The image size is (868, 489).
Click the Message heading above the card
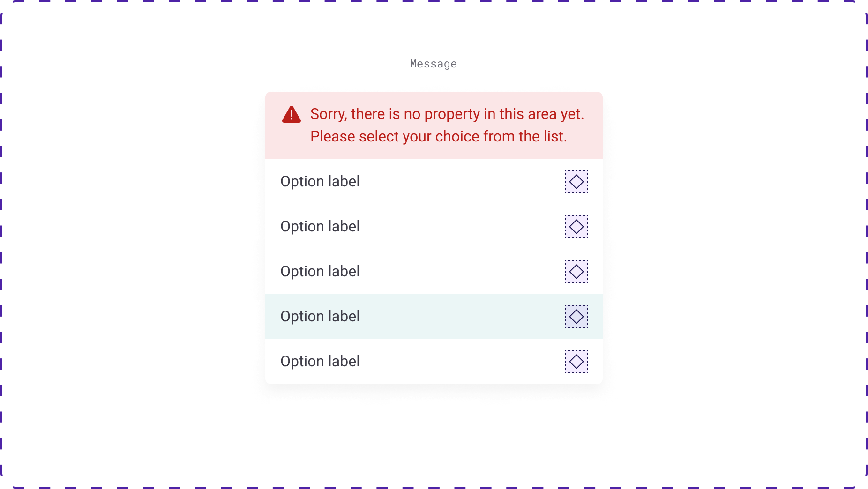434,64
